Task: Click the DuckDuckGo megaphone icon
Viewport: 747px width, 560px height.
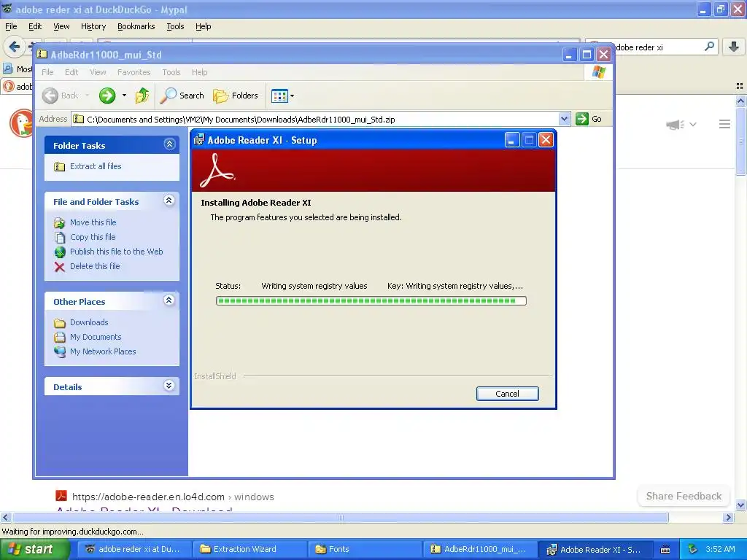Action: 675,125
